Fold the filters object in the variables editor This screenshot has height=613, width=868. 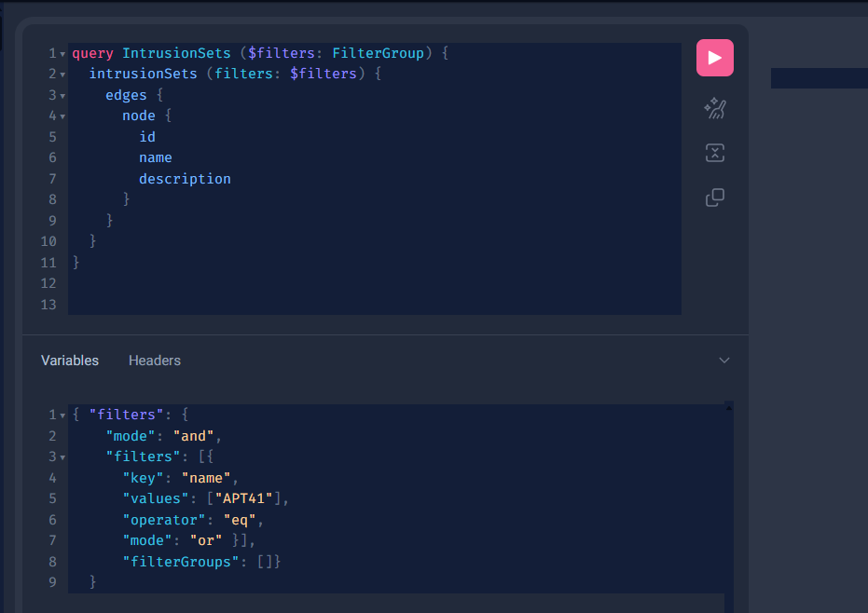(64, 414)
